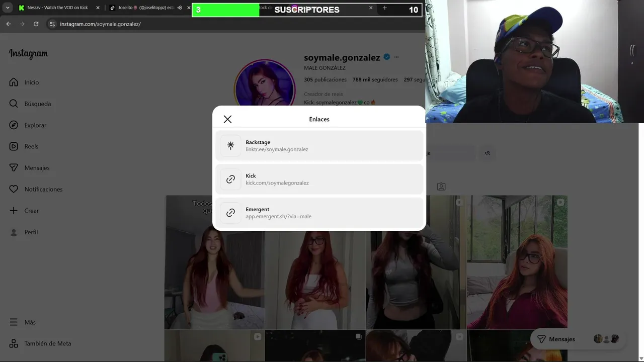View site information icon in address bar
The image size is (644, 362).
[52, 24]
